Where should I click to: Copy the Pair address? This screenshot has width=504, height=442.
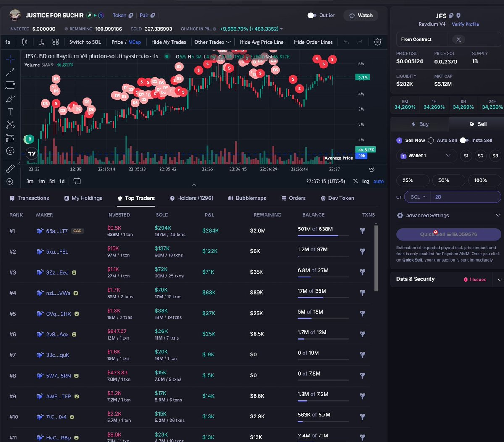(x=153, y=16)
